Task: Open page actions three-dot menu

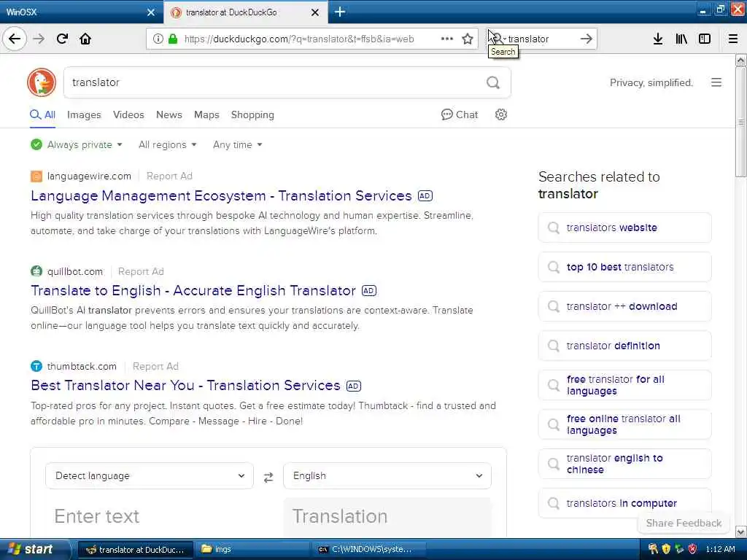Action: pyautogui.click(x=446, y=39)
